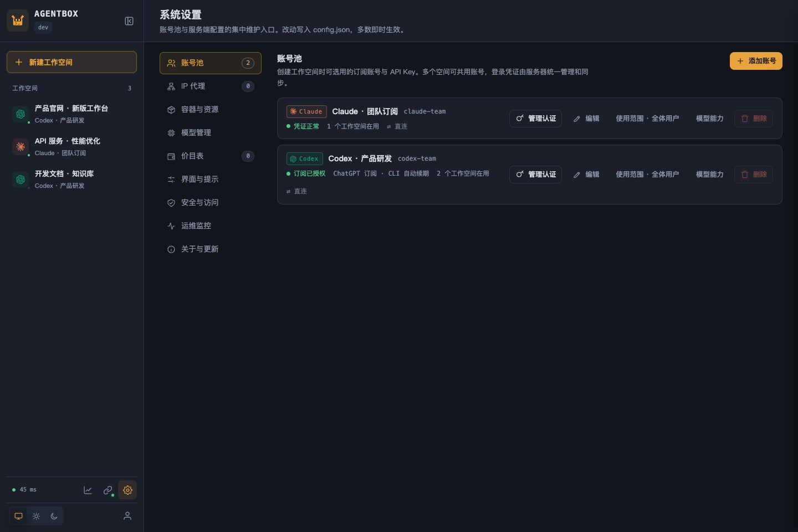Click the codex-team identifier text

pyautogui.click(x=417, y=158)
